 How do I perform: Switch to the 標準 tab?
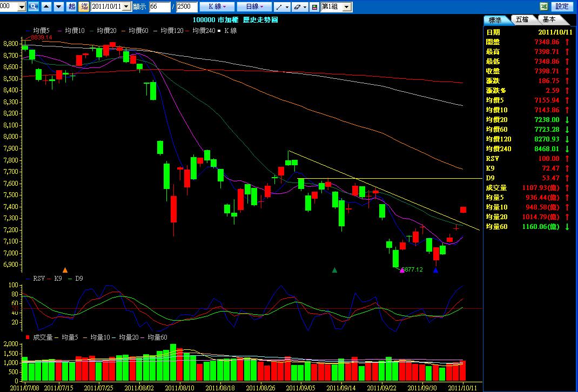pyautogui.click(x=496, y=20)
